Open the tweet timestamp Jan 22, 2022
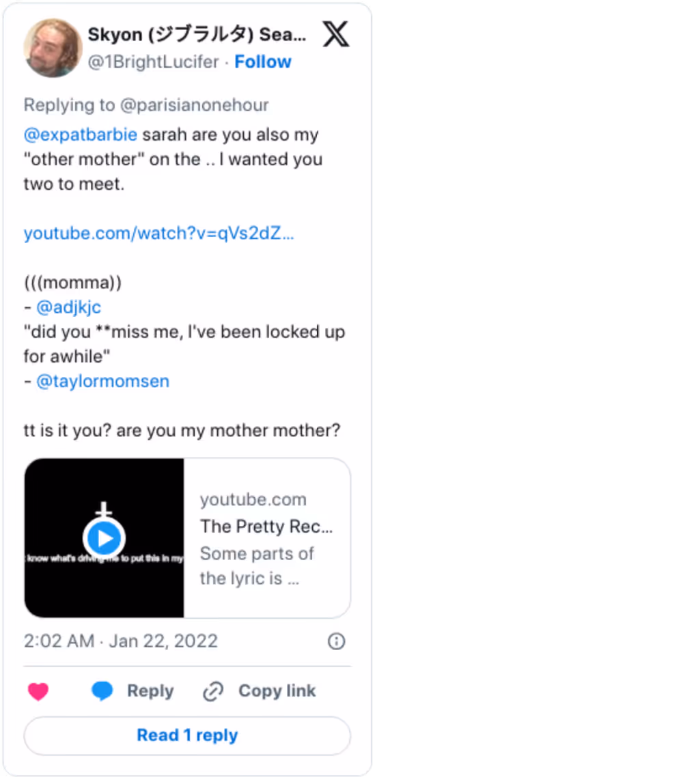683x784 pixels. tap(121, 641)
